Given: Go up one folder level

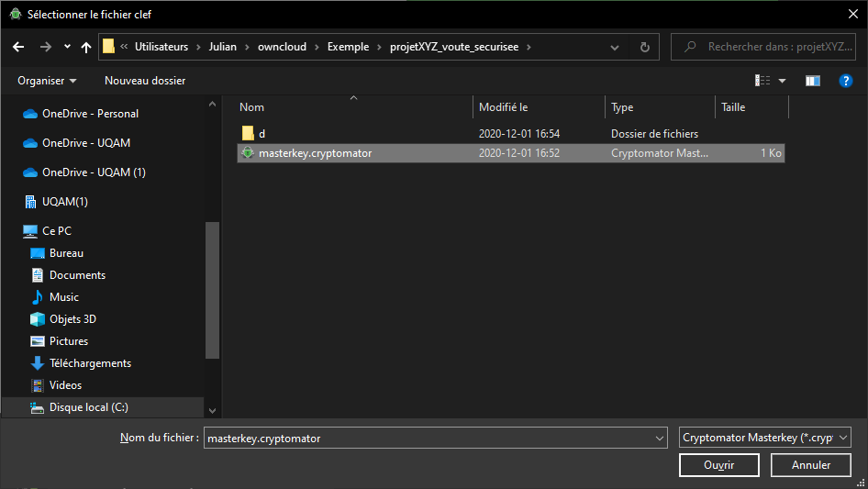Looking at the screenshot, I should [86, 47].
